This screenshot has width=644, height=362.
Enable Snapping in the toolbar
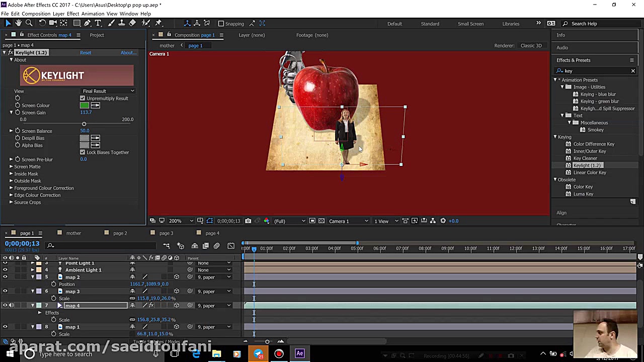(x=221, y=23)
